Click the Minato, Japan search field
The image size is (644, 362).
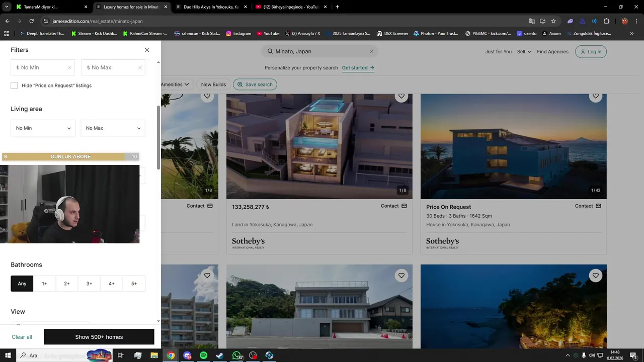point(319,51)
